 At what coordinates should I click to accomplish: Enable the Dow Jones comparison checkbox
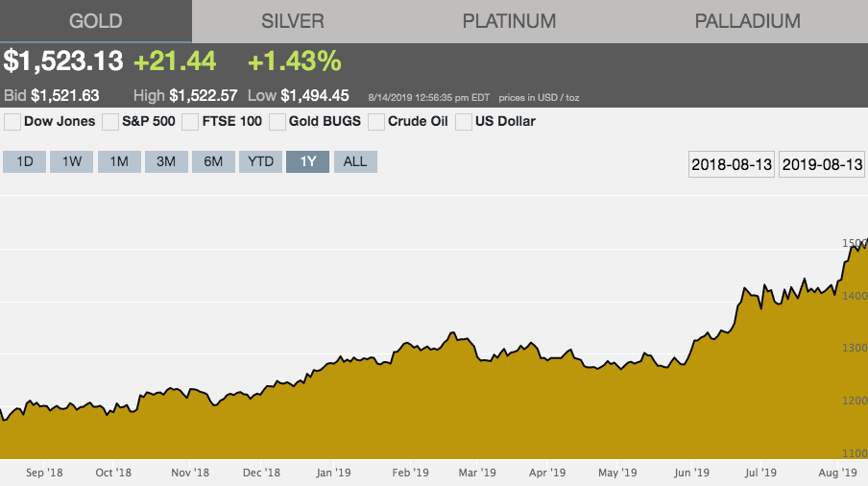click(x=12, y=122)
